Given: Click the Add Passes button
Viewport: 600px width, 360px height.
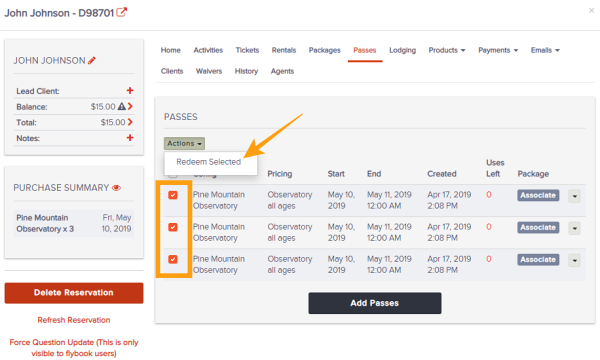Looking at the screenshot, I should [375, 303].
